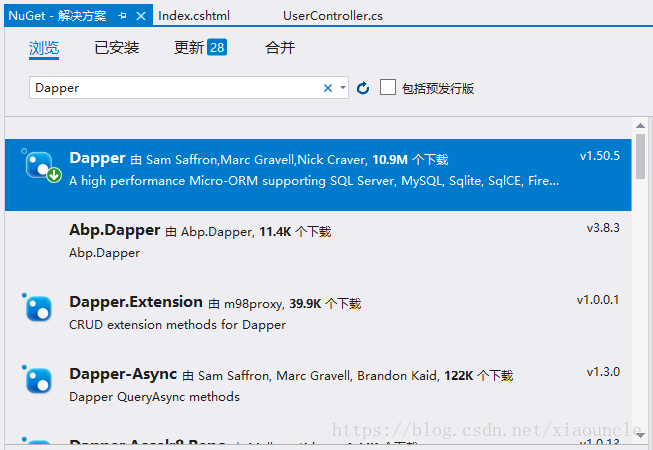The width and height of the screenshot is (653, 450).
Task: Clear the search box text
Action: coord(328,88)
